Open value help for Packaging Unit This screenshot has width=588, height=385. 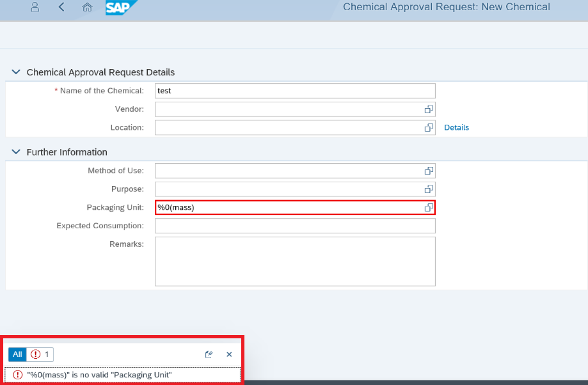[x=429, y=208]
